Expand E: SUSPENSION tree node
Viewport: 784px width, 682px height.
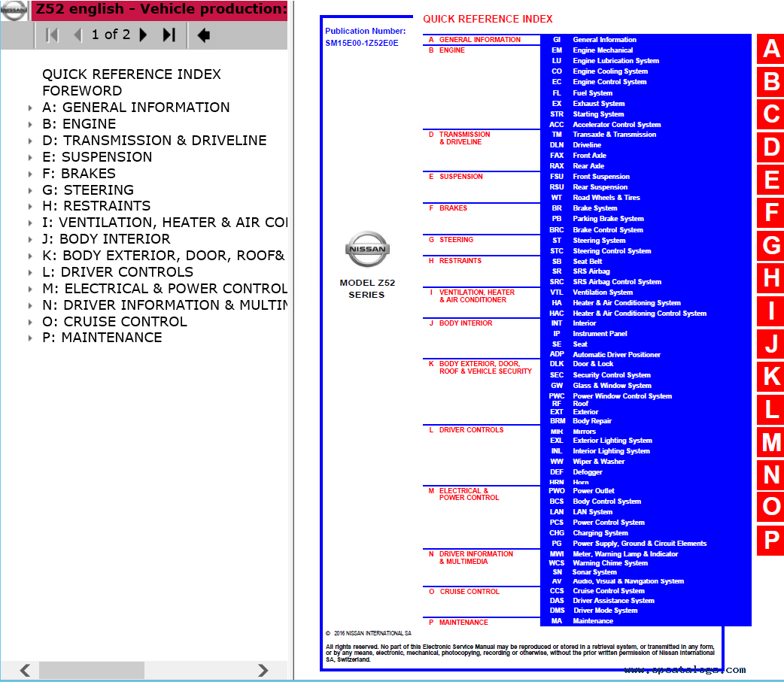point(30,157)
